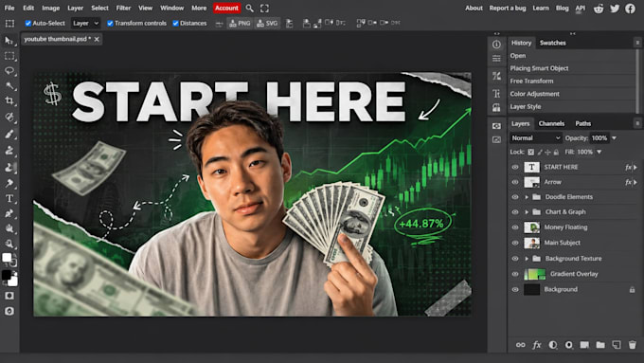Click the link layers icon
Viewport: 644px width, 363px height.
click(520, 345)
